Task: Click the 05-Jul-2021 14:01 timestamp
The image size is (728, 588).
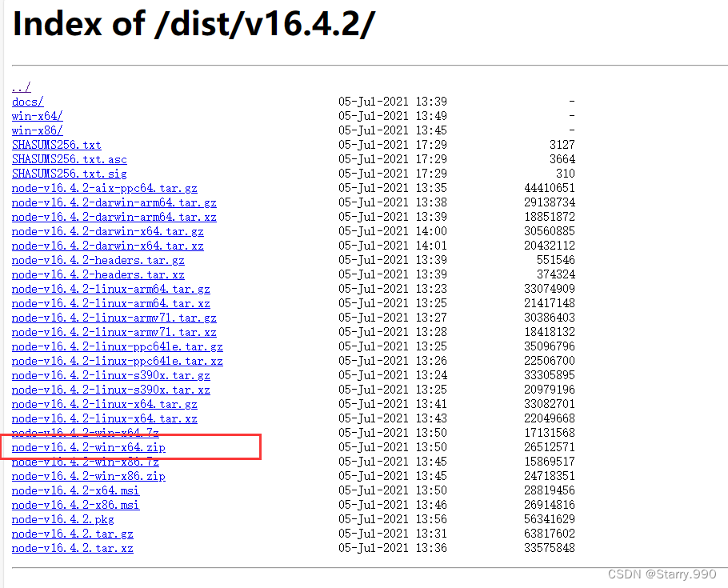Action: tap(393, 246)
